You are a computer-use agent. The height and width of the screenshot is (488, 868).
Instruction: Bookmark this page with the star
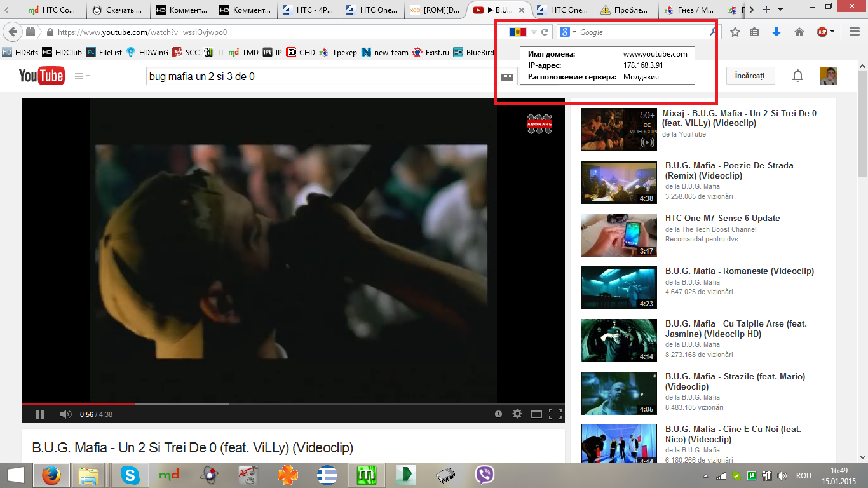(735, 32)
